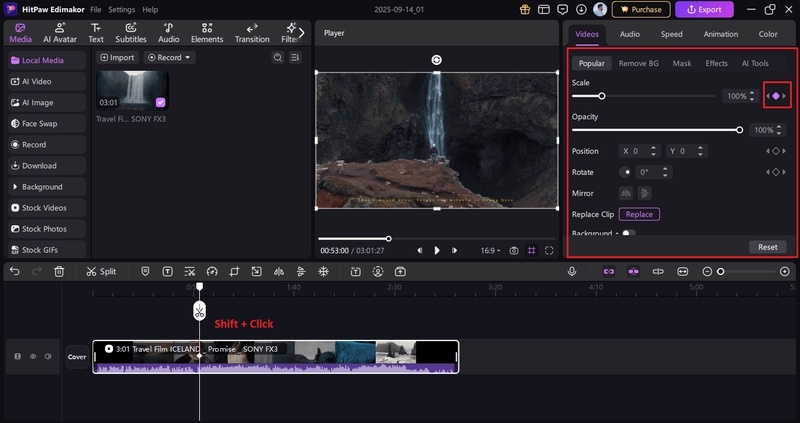Toggle the purple link-clips icon on the timeline toolbar
This screenshot has height=423, width=800.
click(x=609, y=271)
